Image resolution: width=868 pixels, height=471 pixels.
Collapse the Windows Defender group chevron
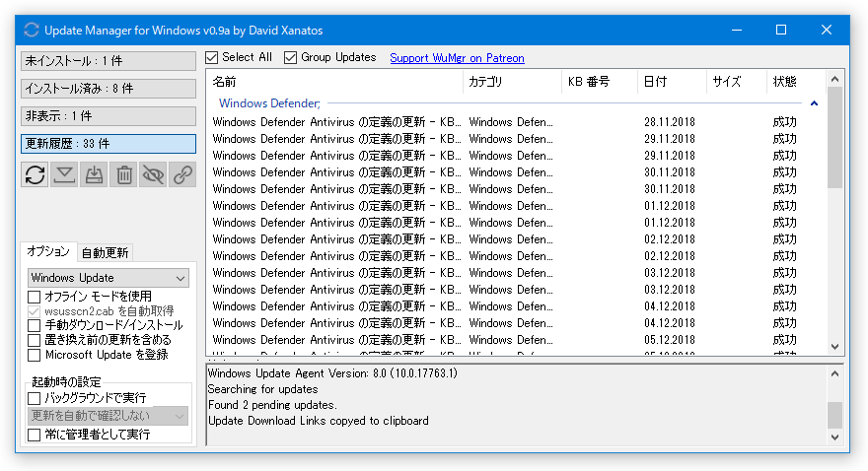(814, 103)
